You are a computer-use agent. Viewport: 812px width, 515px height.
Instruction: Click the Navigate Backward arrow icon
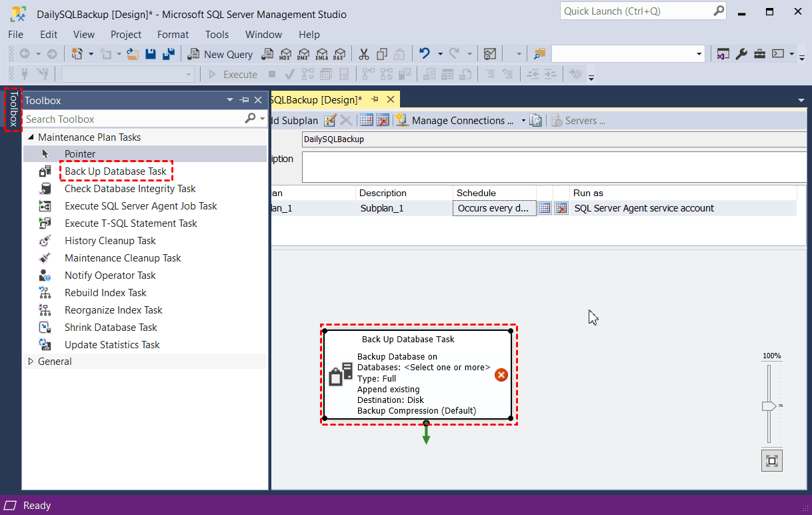click(25, 54)
